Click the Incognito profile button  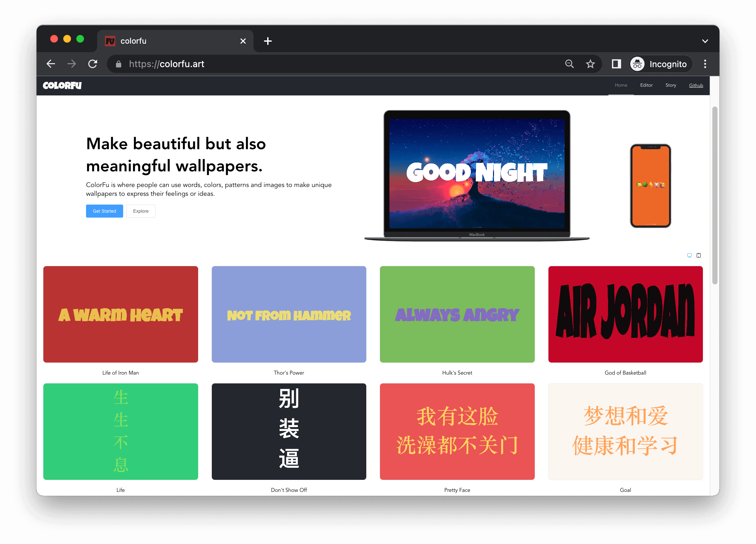coord(660,64)
